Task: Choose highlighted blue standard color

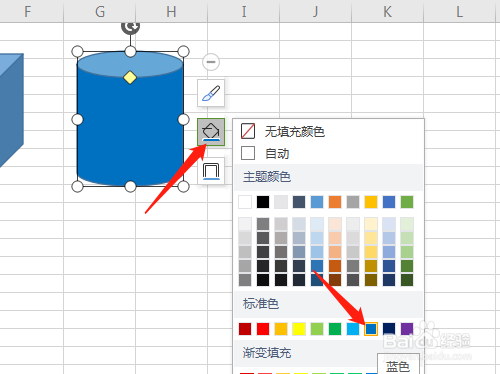Action: click(371, 329)
